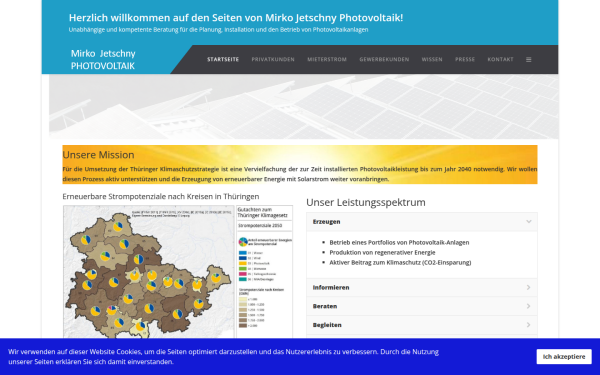
Task: Open the Presse navigation item
Action: 465,60
